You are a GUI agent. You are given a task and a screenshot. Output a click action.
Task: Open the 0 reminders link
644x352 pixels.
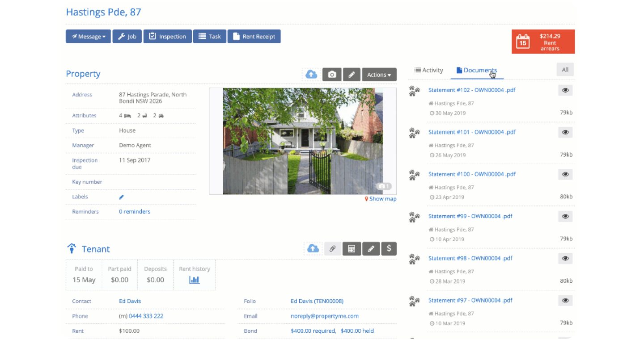[135, 212]
